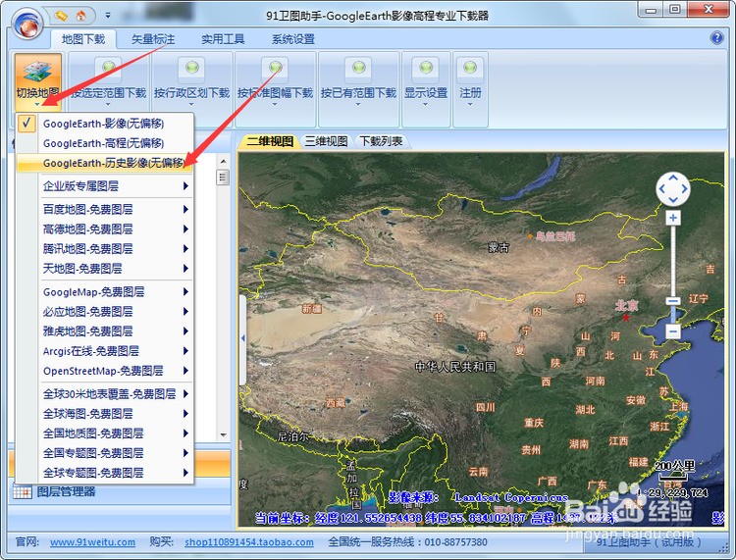
Task: Open the shop110891454.taobao.com purchase link
Action: tap(249, 542)
